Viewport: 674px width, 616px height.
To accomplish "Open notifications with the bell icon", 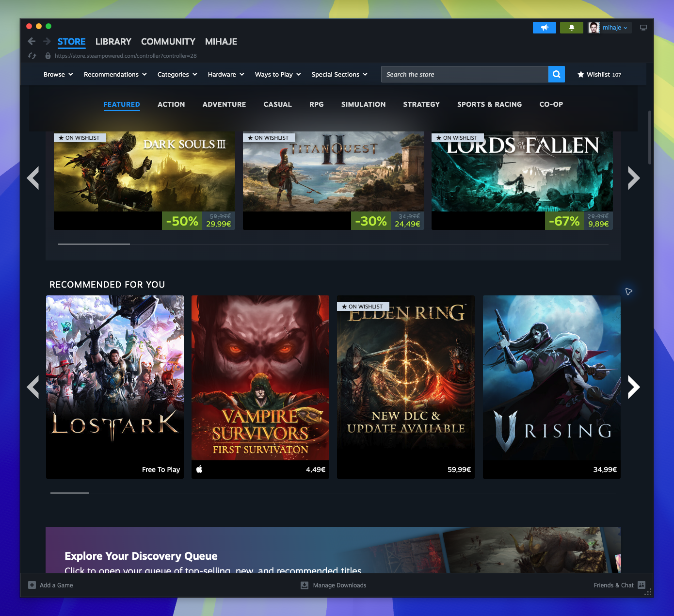I will click(572, 28).
